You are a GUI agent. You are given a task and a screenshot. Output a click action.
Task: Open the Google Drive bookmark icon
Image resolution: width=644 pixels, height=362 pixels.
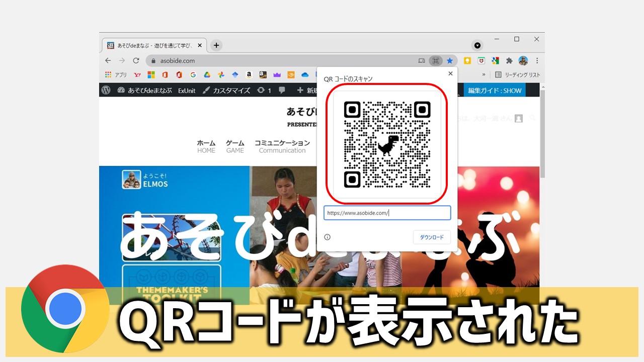(x=207, y=74)
